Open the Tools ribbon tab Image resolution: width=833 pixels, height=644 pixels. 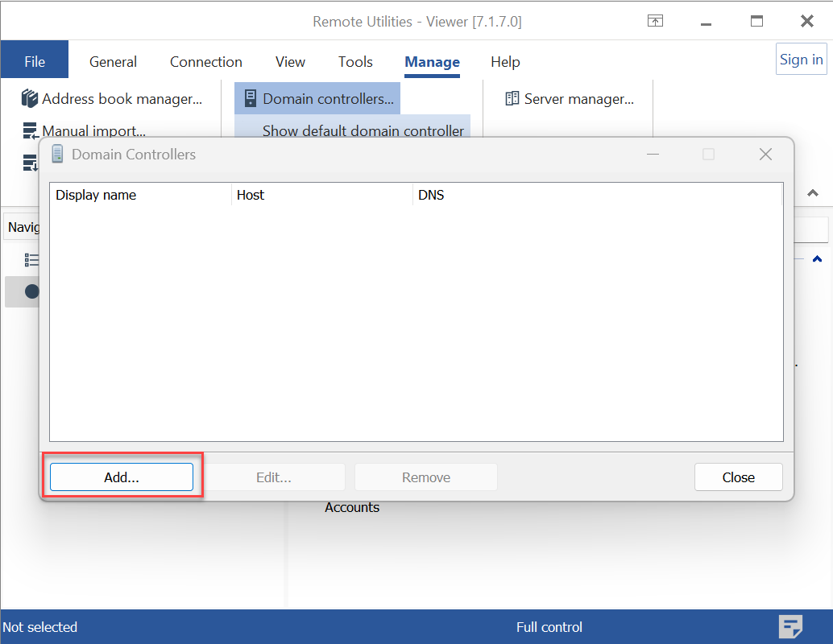(355, 62)
